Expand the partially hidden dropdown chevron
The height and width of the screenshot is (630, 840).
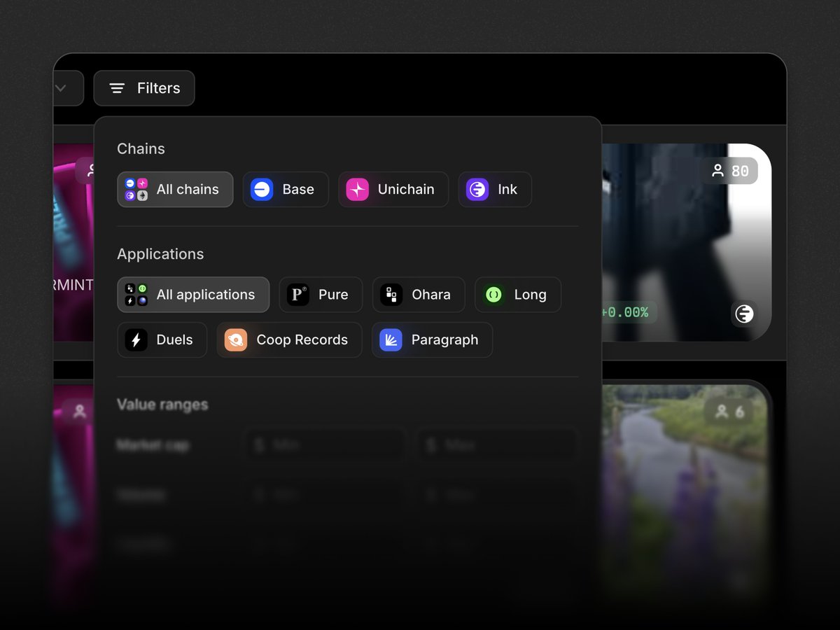(x=61, y=88)
